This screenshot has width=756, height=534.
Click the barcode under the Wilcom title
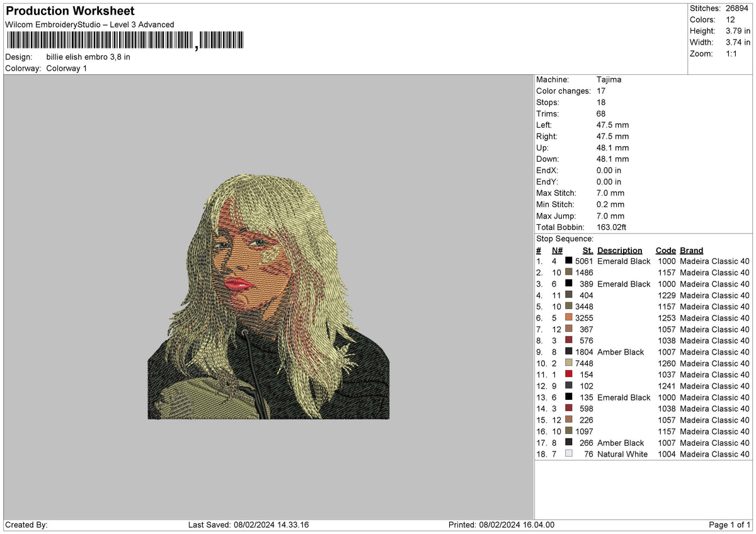(x=125, y=40)
